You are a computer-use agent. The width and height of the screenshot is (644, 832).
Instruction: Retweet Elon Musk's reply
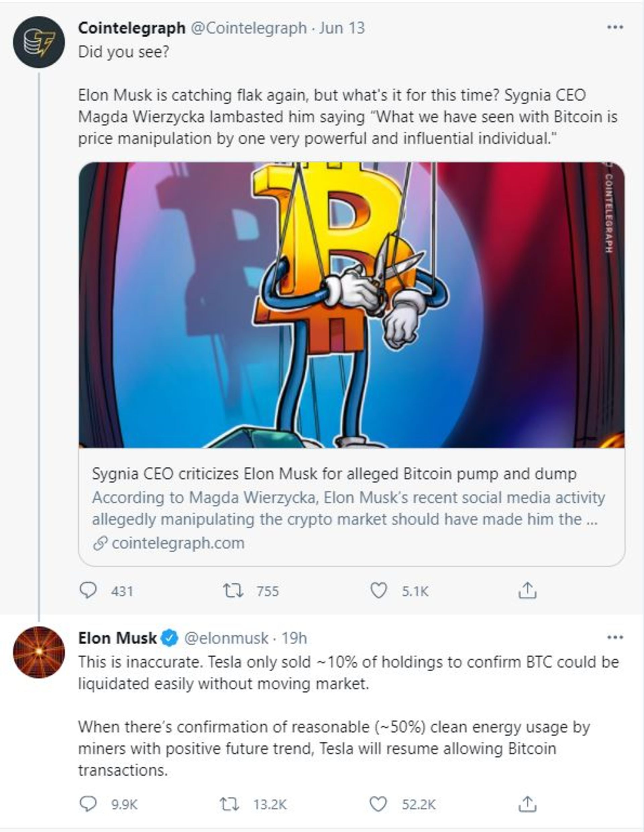(230, 804)
